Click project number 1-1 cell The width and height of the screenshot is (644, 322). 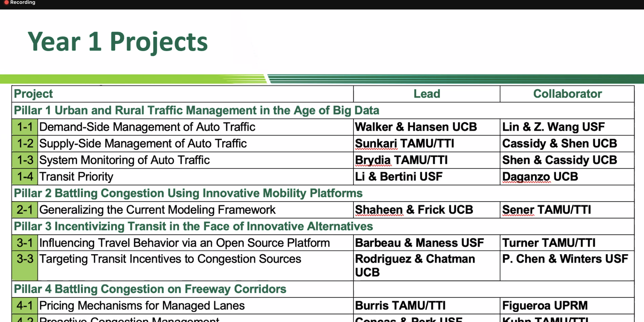pyautogui.click(x=25, y=127)
